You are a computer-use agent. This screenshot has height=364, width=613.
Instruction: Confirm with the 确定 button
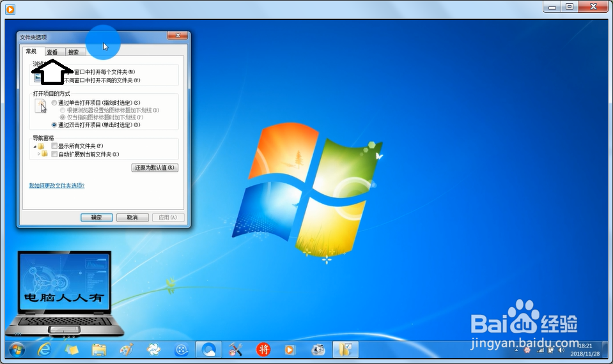point(97,218)
